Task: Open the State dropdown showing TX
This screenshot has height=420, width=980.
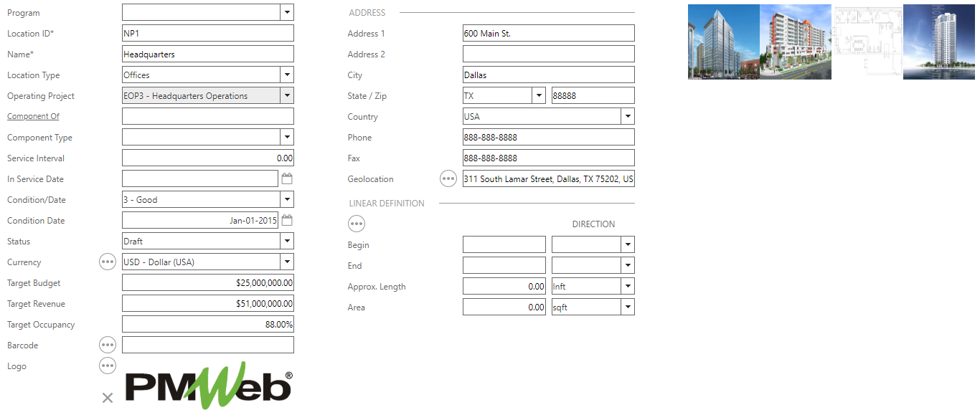Action: point(539,96)
